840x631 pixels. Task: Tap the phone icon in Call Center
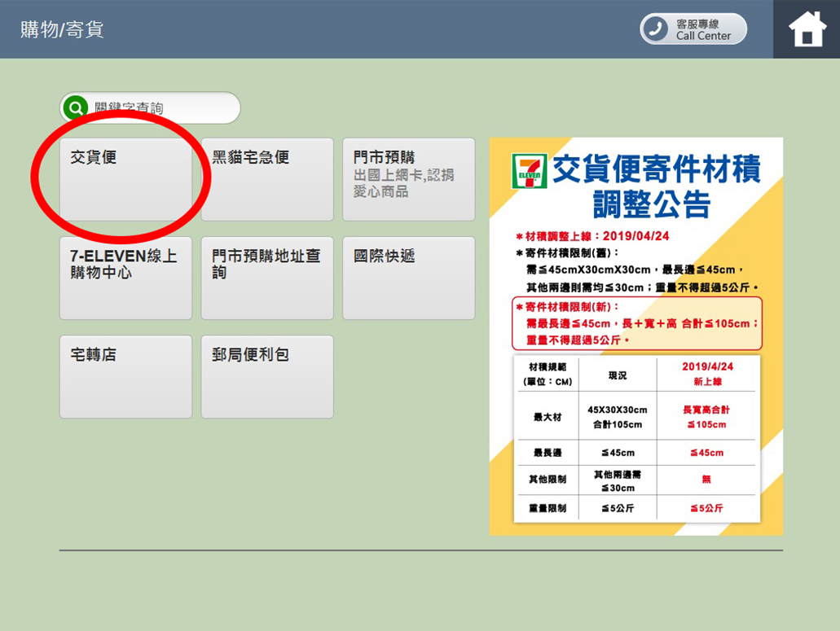pyautogui.click(x=655, y=28)
